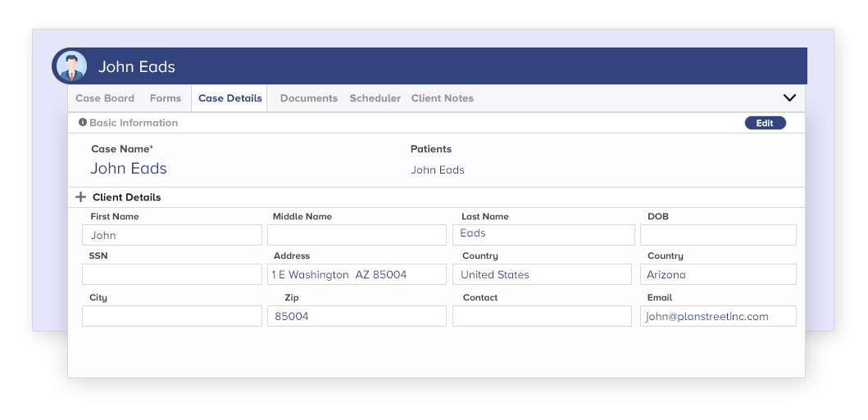Go to the Scheduler tab

tap(375, 98)
